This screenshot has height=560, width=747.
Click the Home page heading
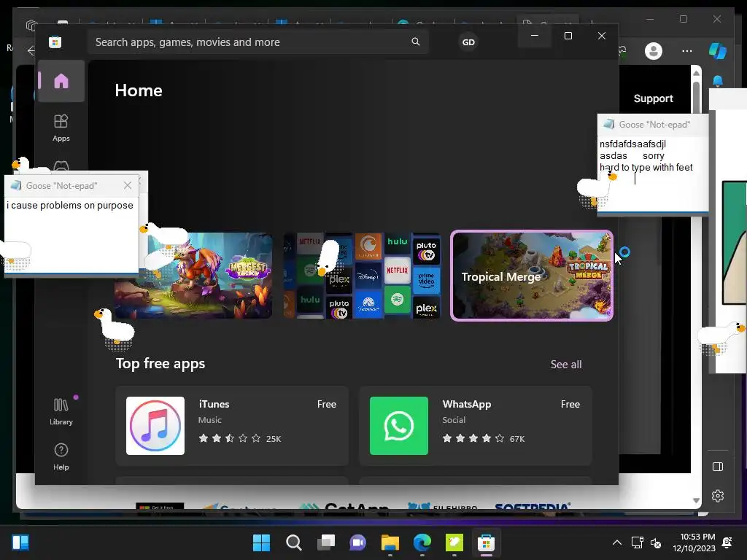[139, 90]
